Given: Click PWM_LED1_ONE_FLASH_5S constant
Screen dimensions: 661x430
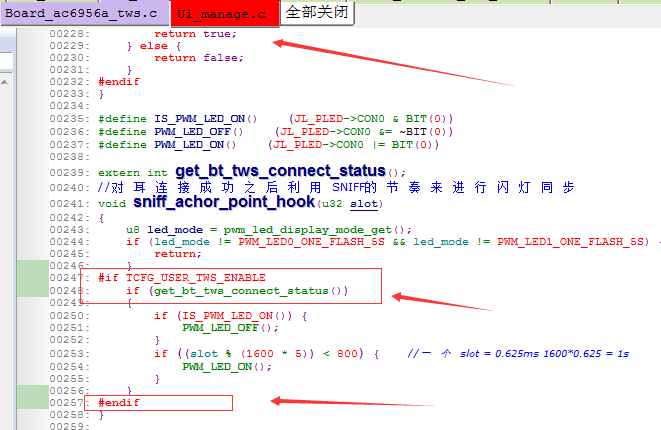Looking at the screenshot, I should click(x=570, y=242).
